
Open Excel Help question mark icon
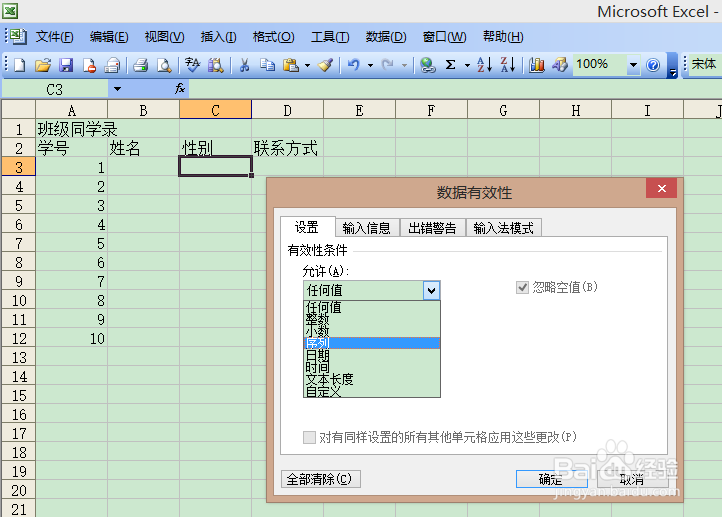tap(653, 65)
